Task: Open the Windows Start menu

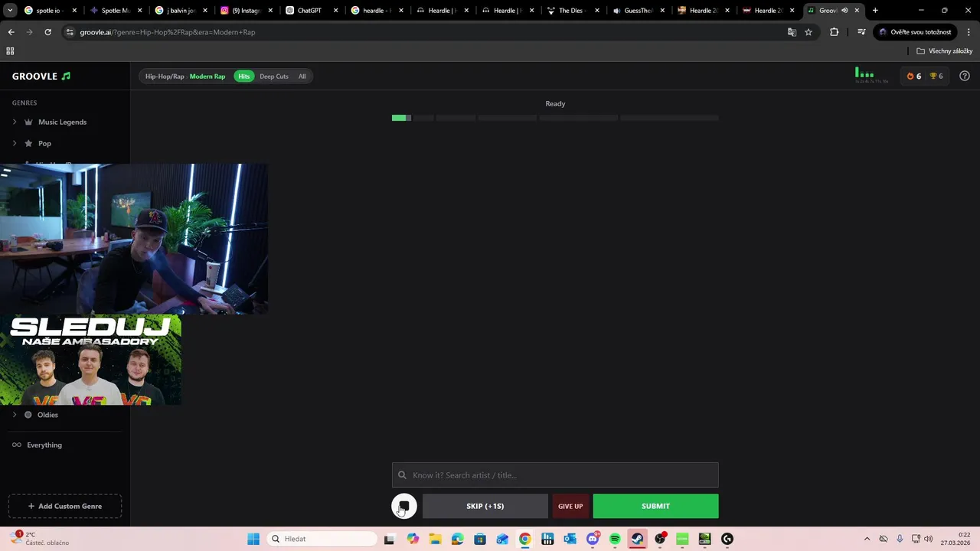Action: (253, 539)
